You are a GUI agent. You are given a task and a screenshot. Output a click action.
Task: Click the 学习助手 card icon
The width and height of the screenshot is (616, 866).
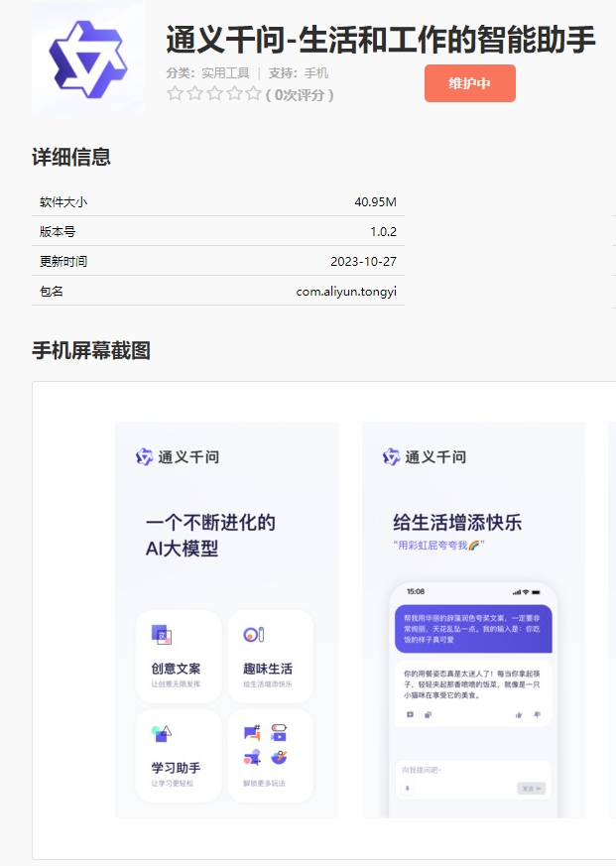coord(162,734)
